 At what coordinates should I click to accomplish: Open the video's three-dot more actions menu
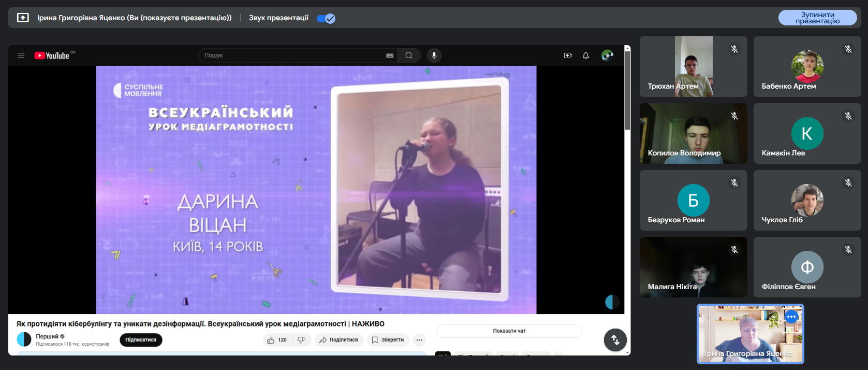(419, 340)
